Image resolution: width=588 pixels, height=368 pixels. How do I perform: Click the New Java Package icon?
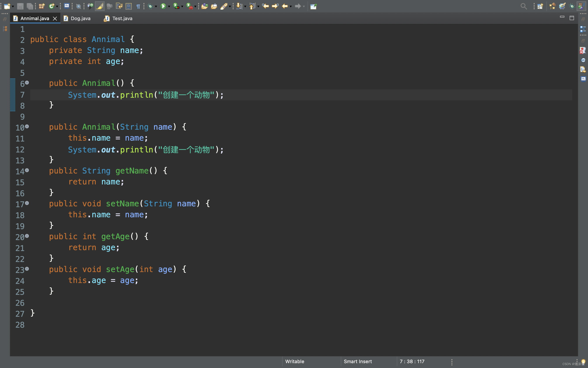click(42, 6)
